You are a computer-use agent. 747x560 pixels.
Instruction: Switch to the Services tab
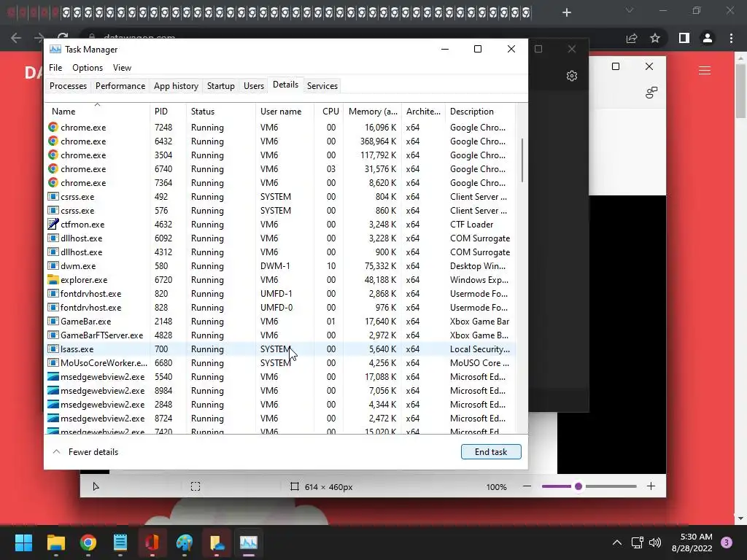(322, 86)
